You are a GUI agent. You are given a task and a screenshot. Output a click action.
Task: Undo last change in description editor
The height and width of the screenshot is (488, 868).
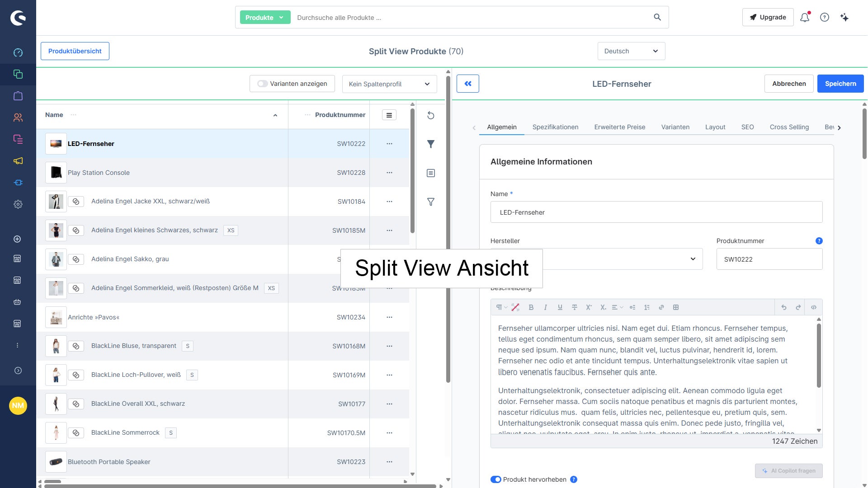784,307
